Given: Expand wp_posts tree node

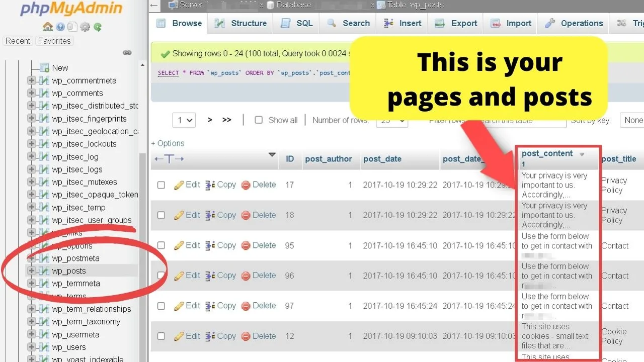Looking at the screenshot, I should [32, 271].
